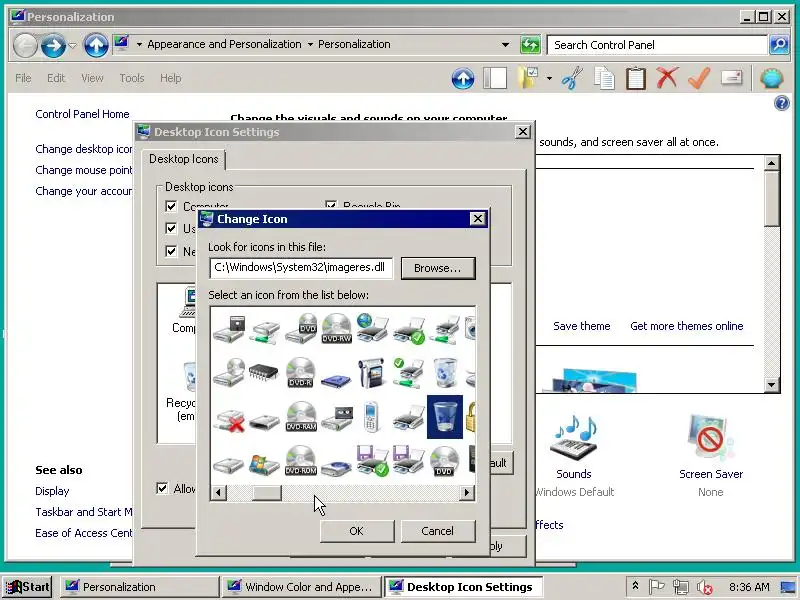Screen dimensions: 800x600
Task: Open the folder views dropdown arrow
Action: [549, 79]
